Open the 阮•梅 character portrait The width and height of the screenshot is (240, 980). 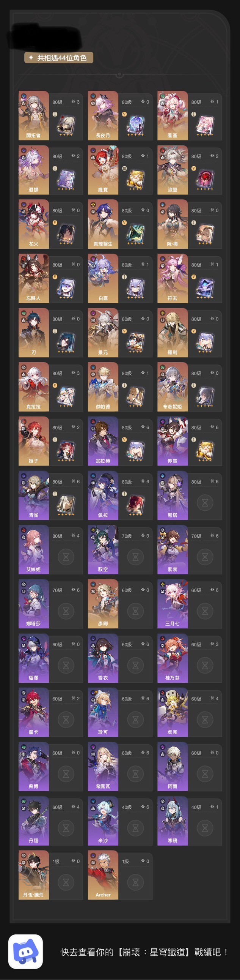click(x=173, y=224)
